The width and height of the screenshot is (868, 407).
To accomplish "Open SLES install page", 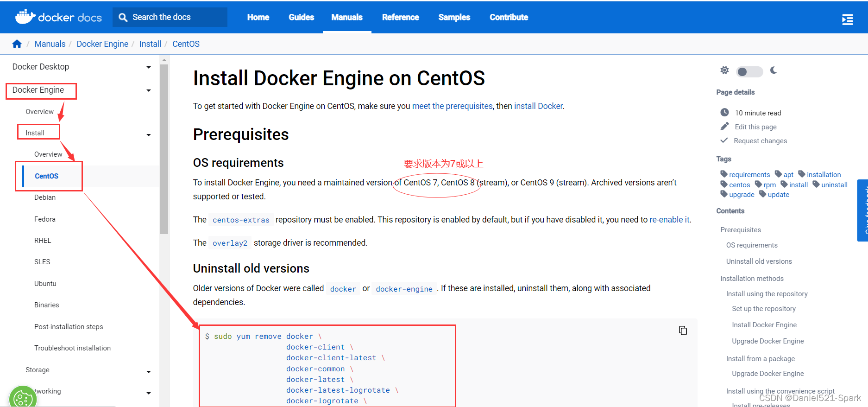I will tap(42, 262).
